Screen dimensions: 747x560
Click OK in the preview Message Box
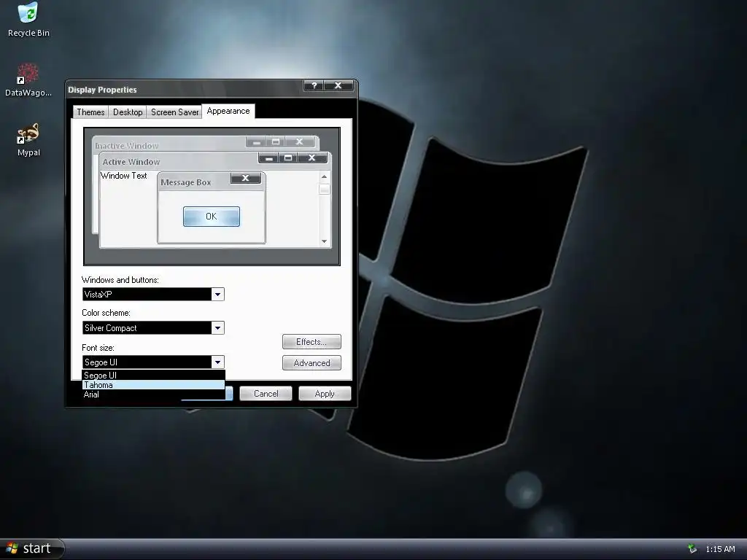tap(212, 217)
